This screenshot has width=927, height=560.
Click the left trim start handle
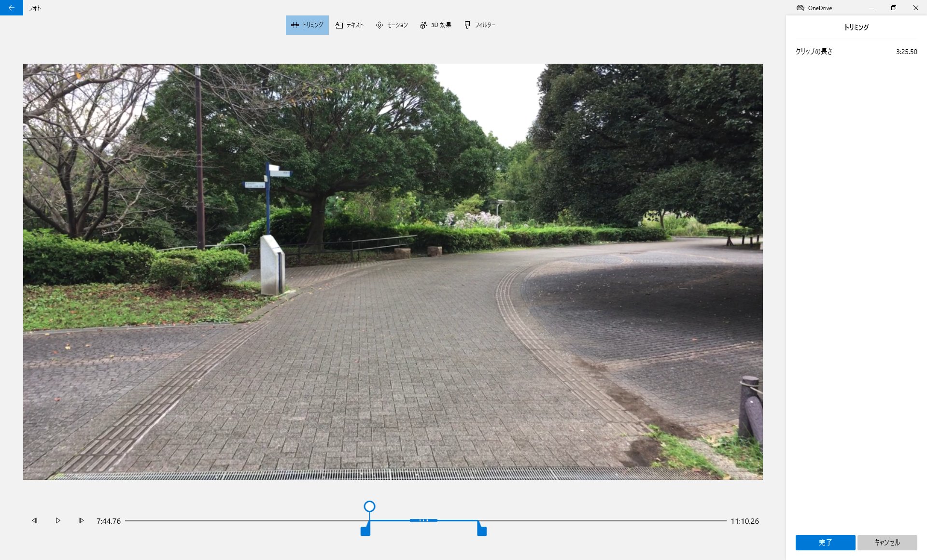click(x=365, y=531)
